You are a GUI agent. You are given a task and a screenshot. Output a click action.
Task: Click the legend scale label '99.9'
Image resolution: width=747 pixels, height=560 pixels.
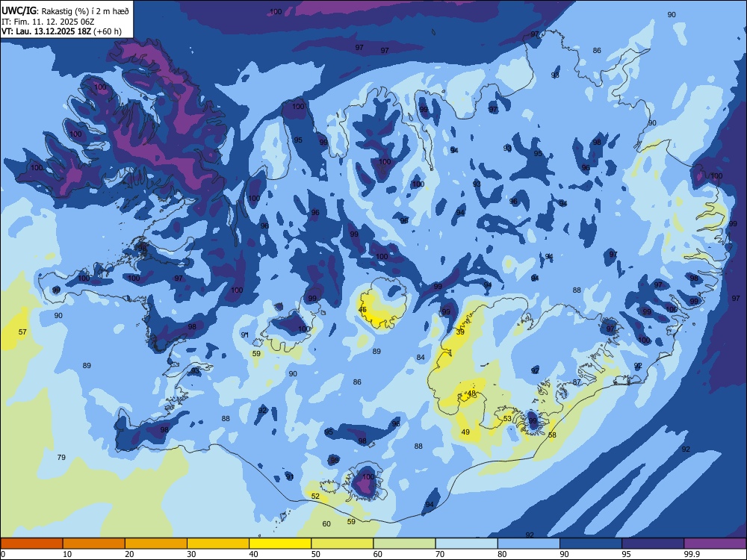692,554
